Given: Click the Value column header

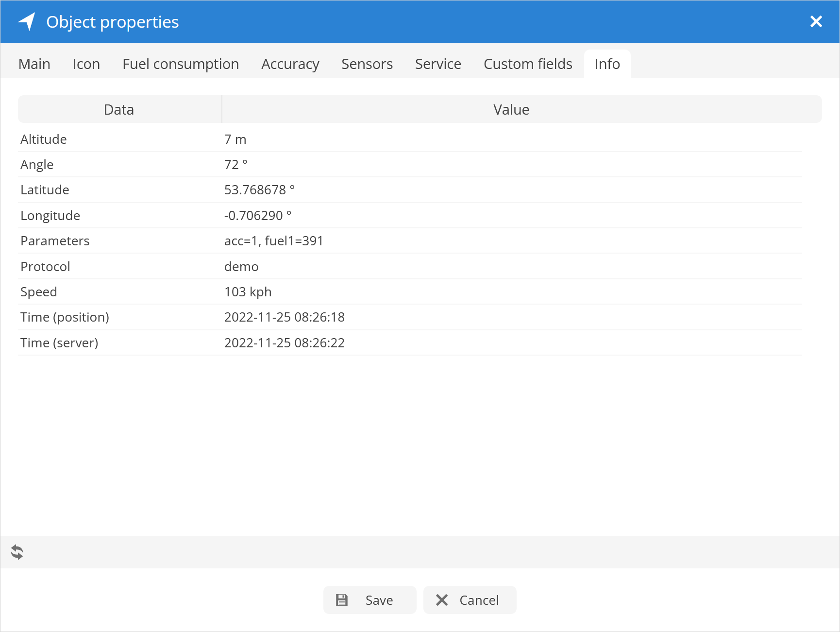Looking at the screenshot, I should pyautogui.click(x=511, y=110).
